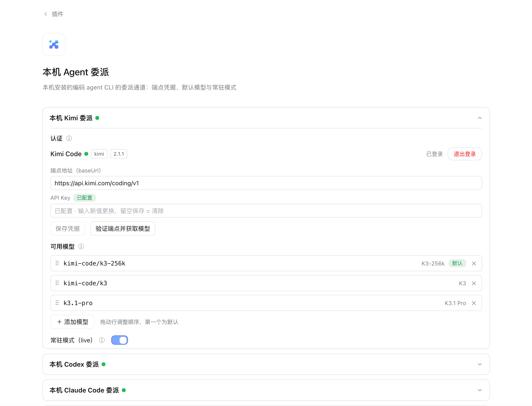Click the K3-256k label
532x406 pixels.
pyautogui.click(x=433, y=263)
